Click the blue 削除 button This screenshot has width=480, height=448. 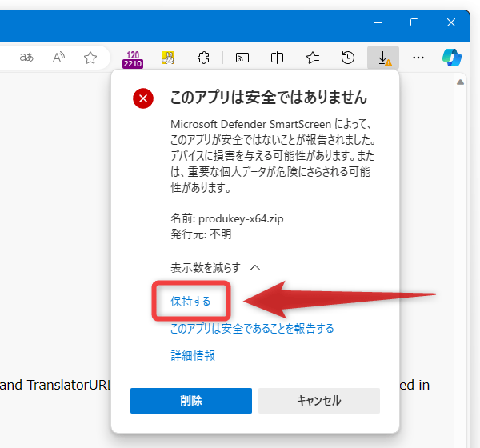pyautogui.click(x=191, y=401)
